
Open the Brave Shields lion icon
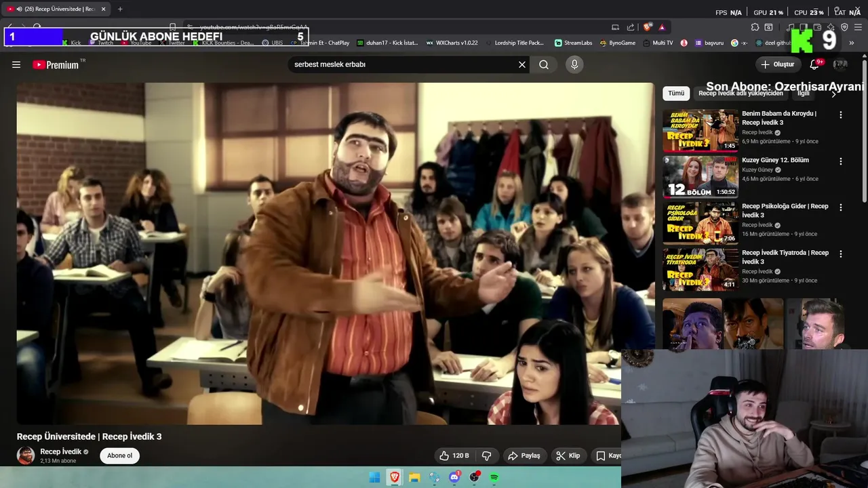[648, 27]
